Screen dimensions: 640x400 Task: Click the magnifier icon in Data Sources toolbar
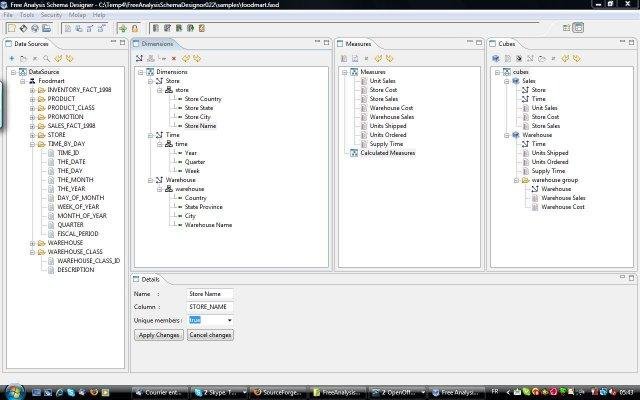(x=46, y=59)
